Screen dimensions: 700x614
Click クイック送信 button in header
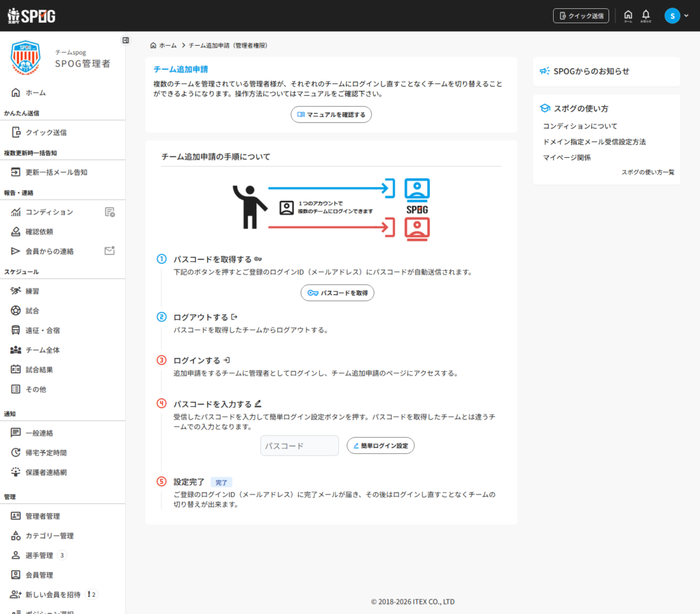point(581,16)
